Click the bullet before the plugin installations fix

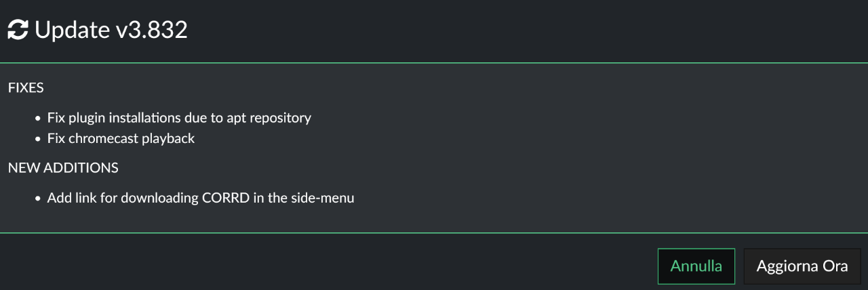pyautogui.click(x=38, y=119)
